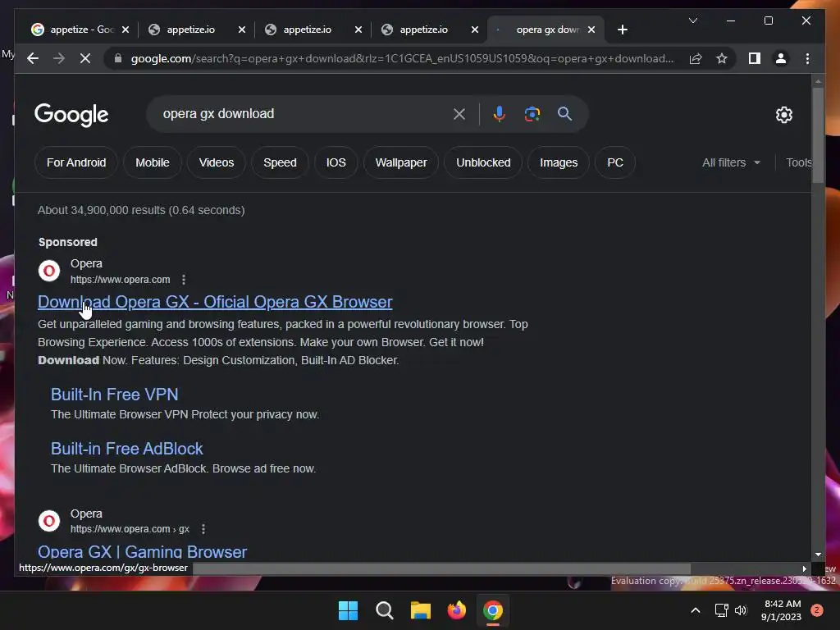Select the Mobile filter chip
This screenshot has height=630, width=840.
[152, 162]
